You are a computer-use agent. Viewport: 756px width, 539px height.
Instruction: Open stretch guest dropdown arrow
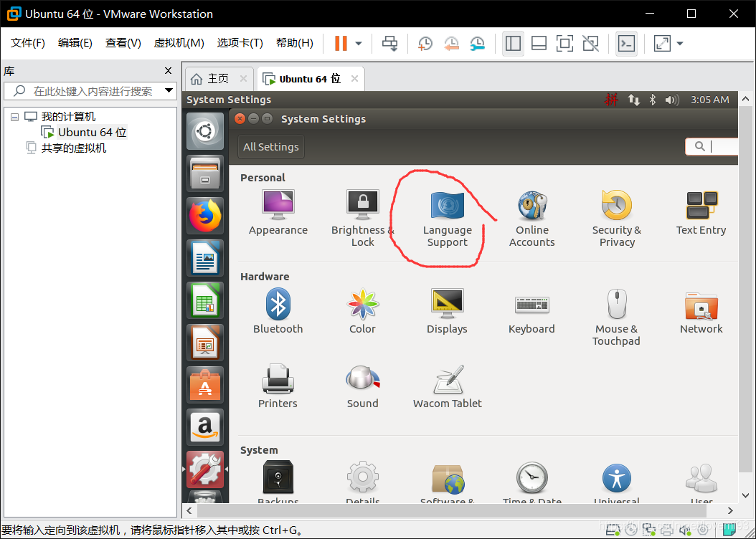coord(680,43)
